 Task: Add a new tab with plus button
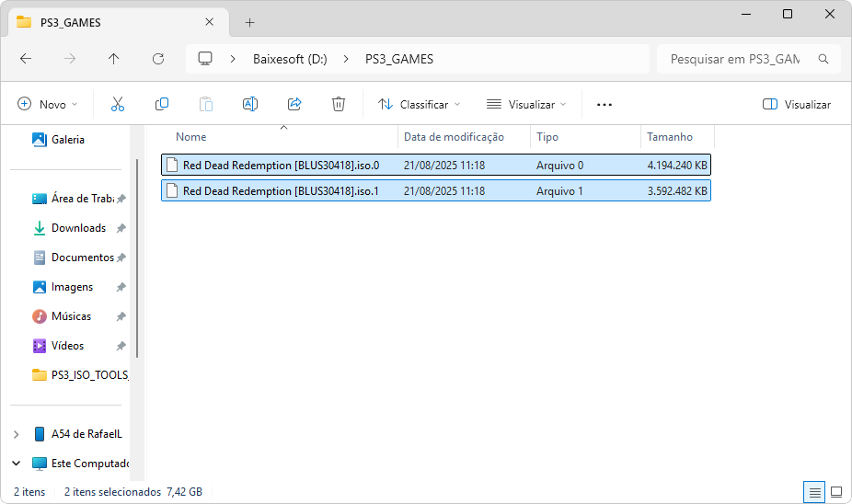[x=249, y=22]
